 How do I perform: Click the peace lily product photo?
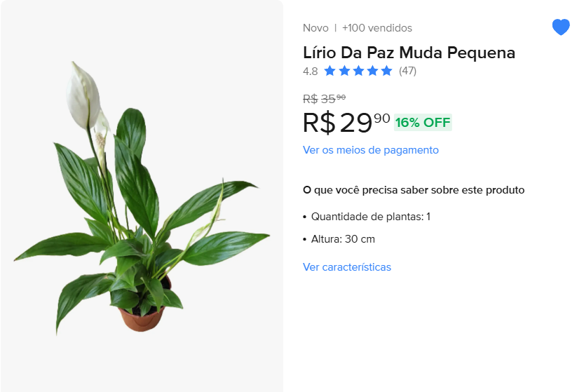pos(140,203)
